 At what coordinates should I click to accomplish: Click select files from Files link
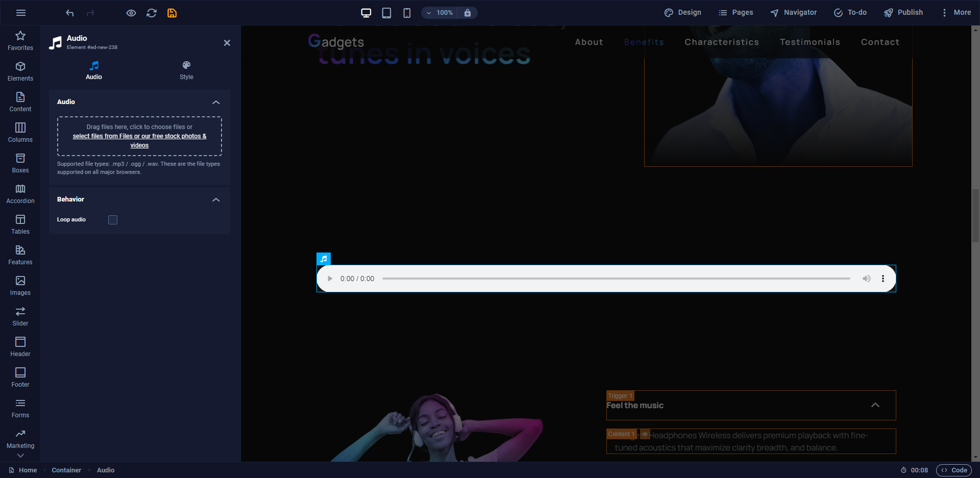[x=139, y=141]
